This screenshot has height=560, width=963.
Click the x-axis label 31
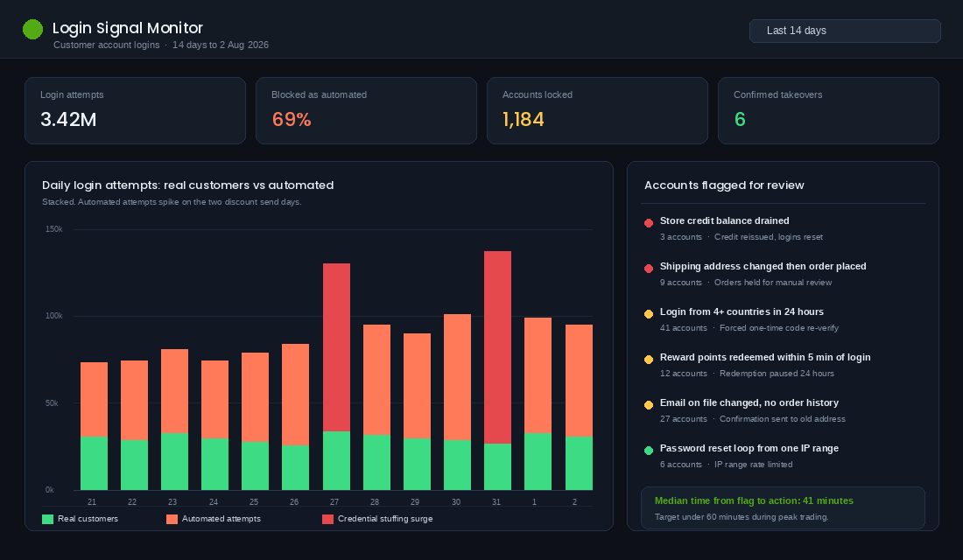(x=496, y=501)
